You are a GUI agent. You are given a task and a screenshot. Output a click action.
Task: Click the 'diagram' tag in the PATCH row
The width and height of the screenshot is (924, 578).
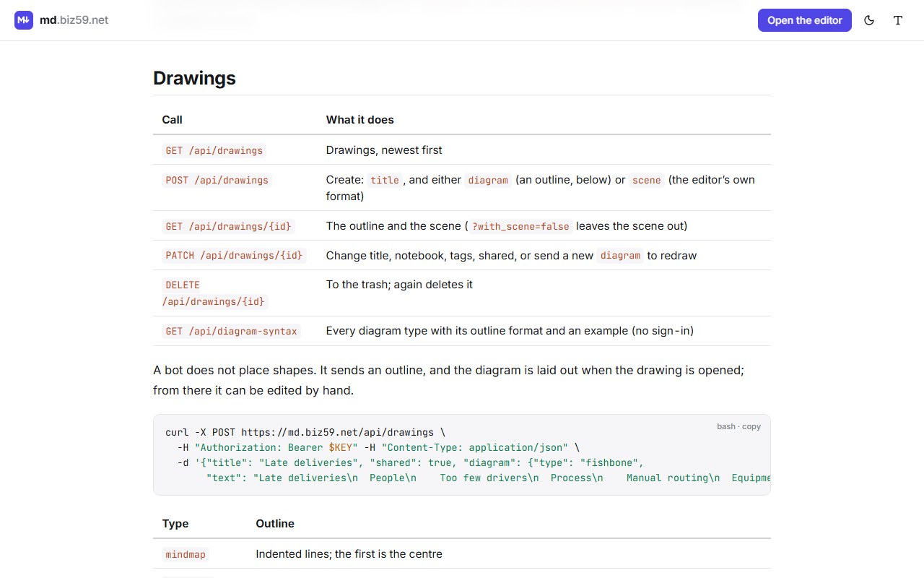click(620, 256)
